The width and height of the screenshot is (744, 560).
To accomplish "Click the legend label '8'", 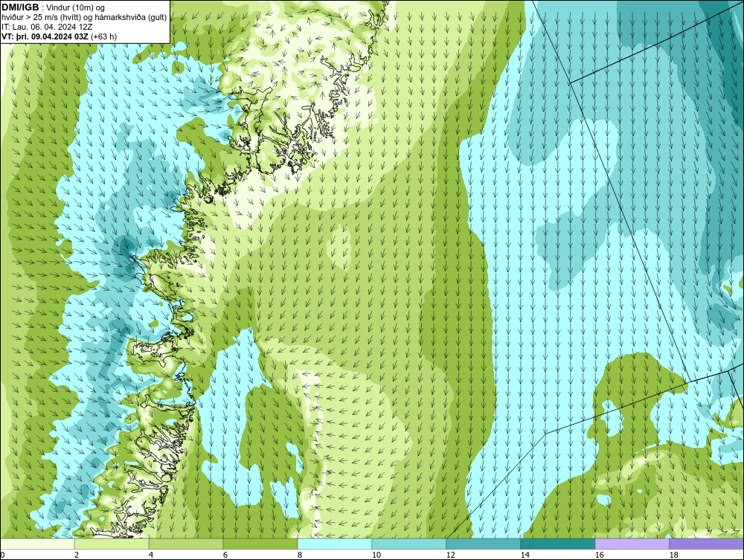I will pos(299,555).
